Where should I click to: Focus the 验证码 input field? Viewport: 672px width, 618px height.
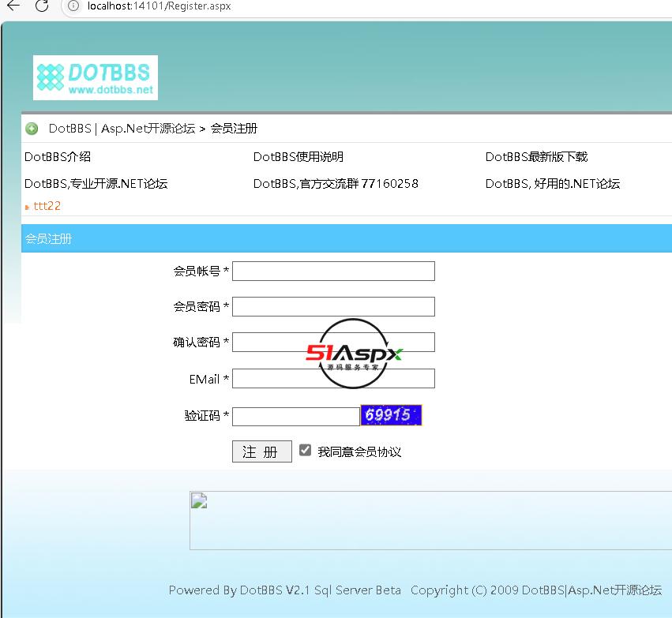tap(295, 417)
